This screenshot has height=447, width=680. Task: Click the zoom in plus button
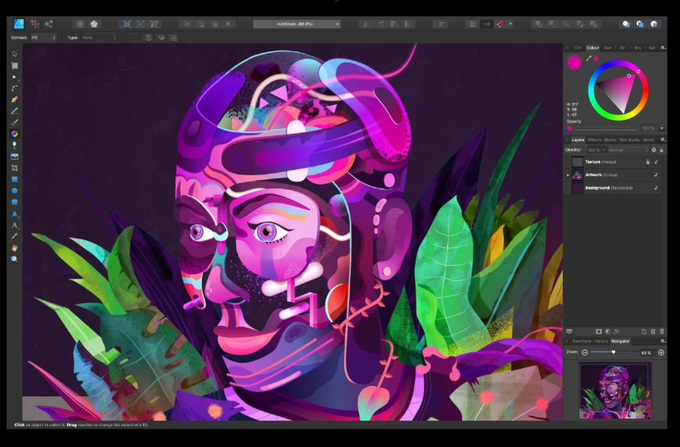tap(661, 352)
